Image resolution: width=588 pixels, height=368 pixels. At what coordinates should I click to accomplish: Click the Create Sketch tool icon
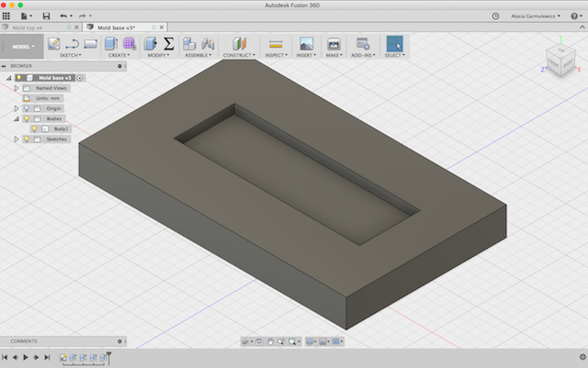pos(54,44)
